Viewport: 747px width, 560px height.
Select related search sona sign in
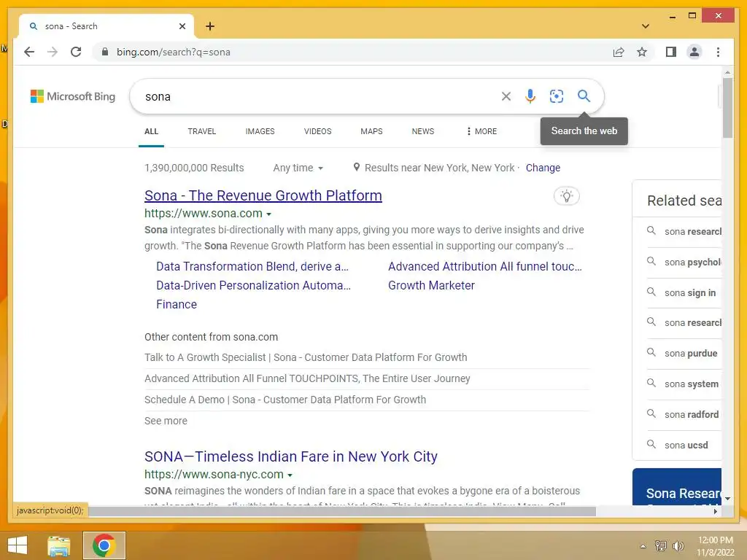coord(684,292)
